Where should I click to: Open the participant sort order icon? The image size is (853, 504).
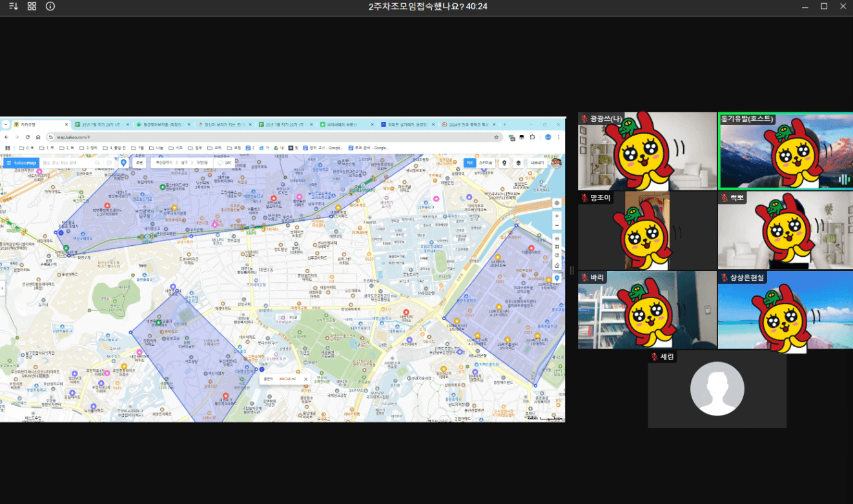[13, 6]
